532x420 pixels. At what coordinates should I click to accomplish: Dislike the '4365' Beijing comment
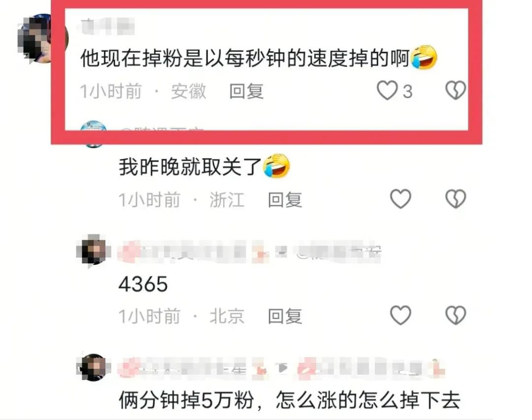pyautogui.click(x=455, y=315)
